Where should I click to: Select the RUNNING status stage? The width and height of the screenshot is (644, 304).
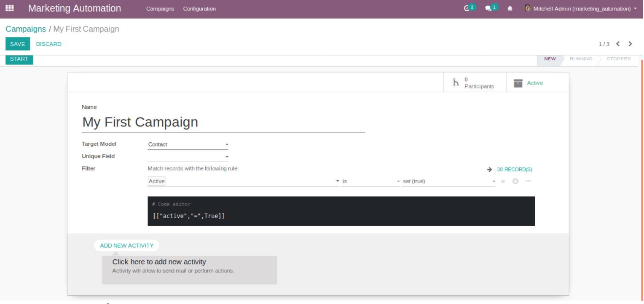coord(581,59)
